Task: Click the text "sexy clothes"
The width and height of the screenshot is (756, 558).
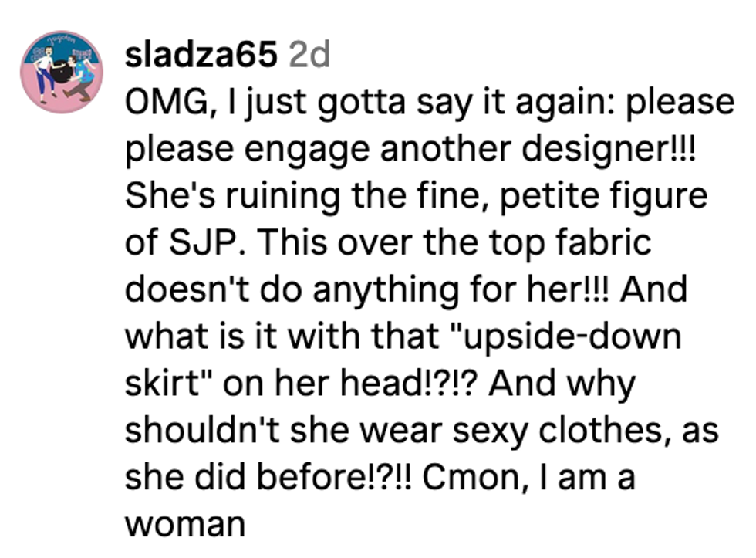Action: point(562,431)
